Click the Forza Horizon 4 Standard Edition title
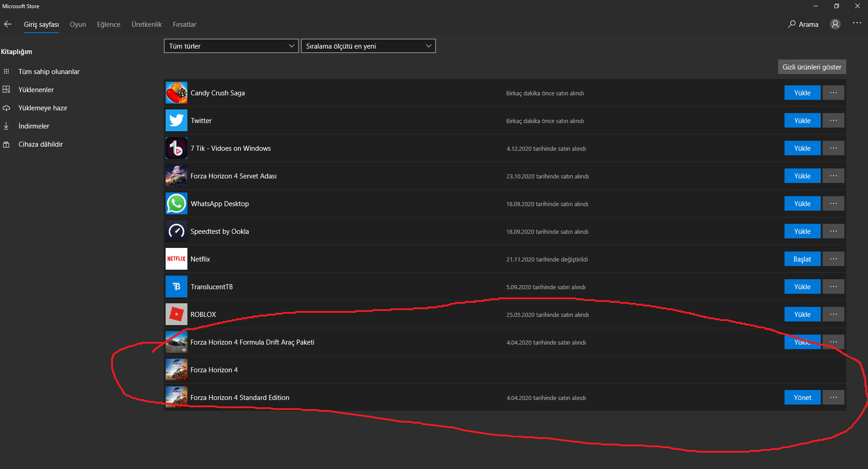Image resolution: width=868 pixels, height=469 pixels. [240, 398]
